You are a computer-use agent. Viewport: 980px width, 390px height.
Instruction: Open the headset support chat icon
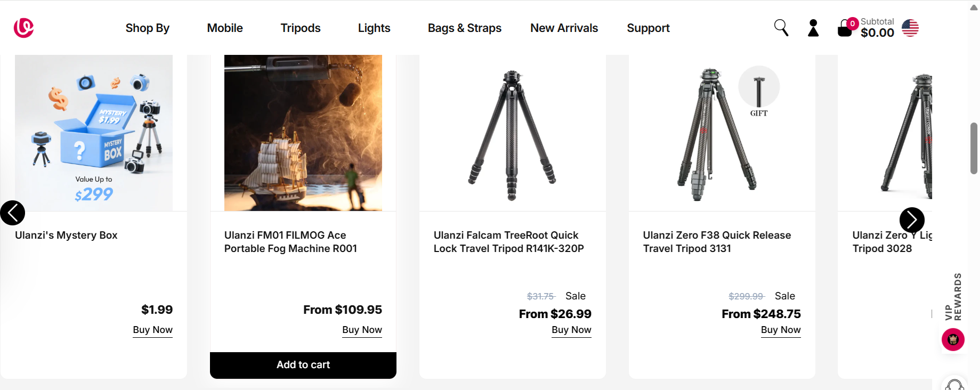[954, 385]
